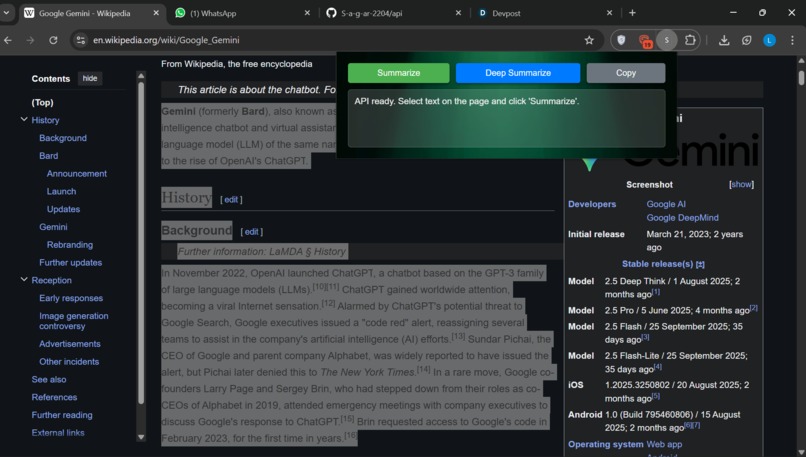Viewport: 806px width, 457px height.
Task: Open a new browser tab
Action: (632, 13)
